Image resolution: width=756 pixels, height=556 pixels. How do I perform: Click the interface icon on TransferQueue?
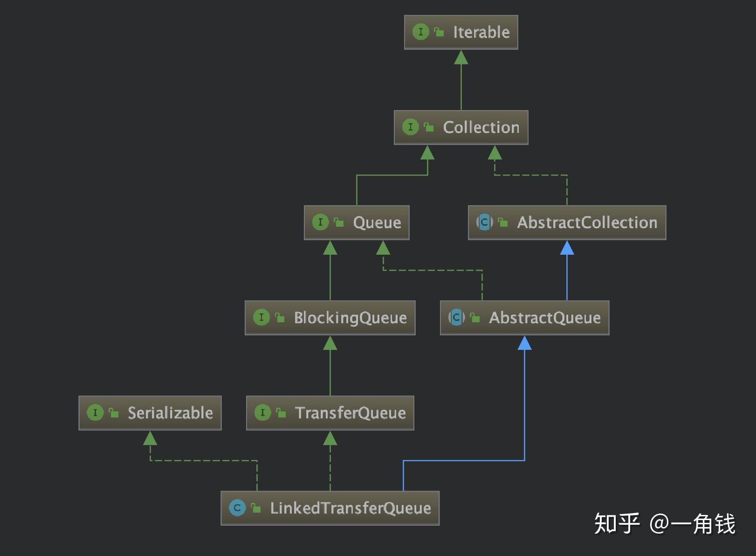click(264, 413)
